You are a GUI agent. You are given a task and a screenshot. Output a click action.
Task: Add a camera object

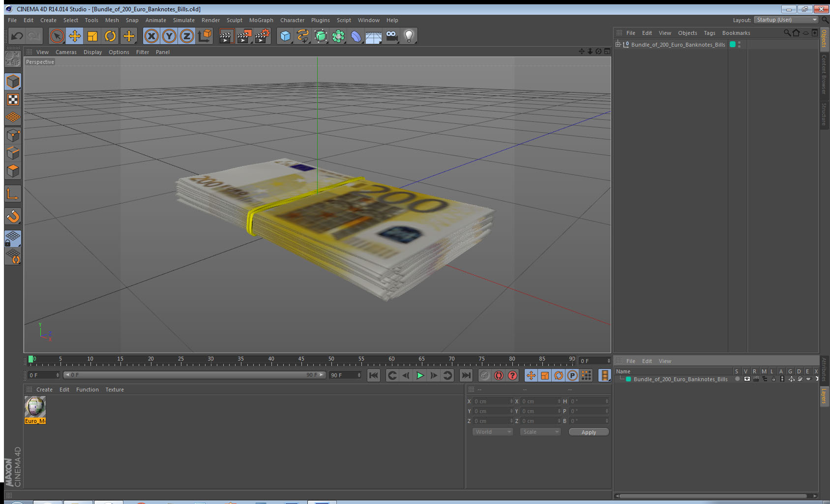[391, 36]
